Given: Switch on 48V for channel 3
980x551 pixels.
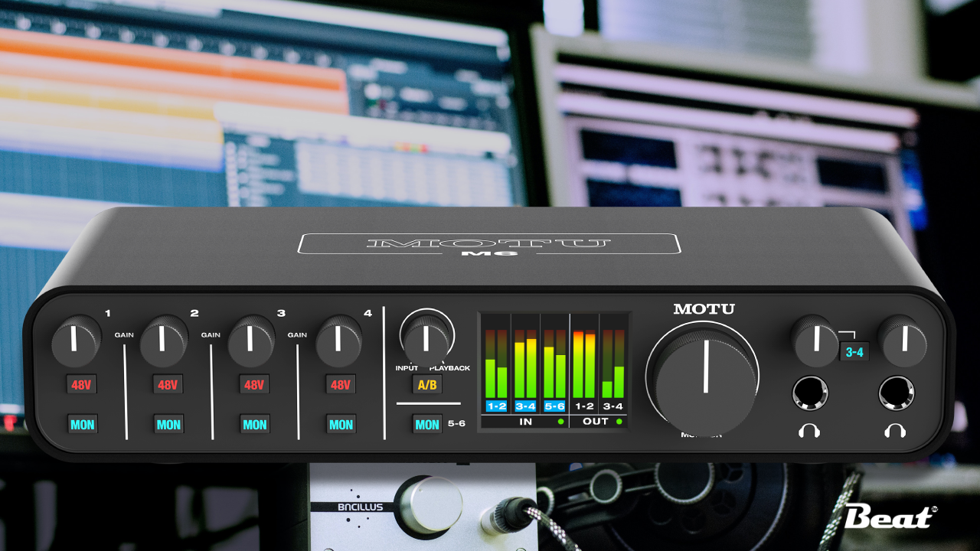Looking at the screenshot, I should click(x=254, y=385).
